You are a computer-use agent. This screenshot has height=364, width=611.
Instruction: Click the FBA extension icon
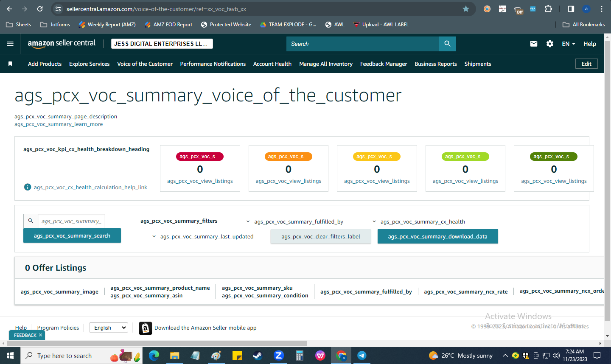point(533,9)
